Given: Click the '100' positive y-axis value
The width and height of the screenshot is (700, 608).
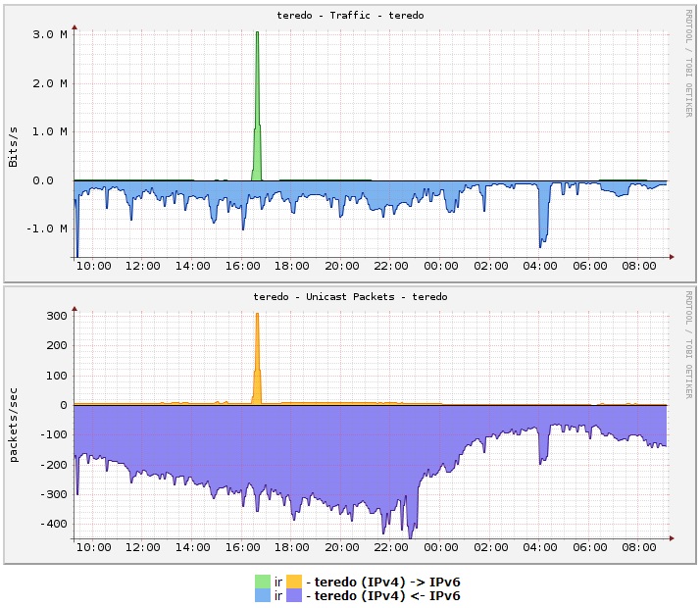Looking at the screenshot, I should (x=57, y=376).
